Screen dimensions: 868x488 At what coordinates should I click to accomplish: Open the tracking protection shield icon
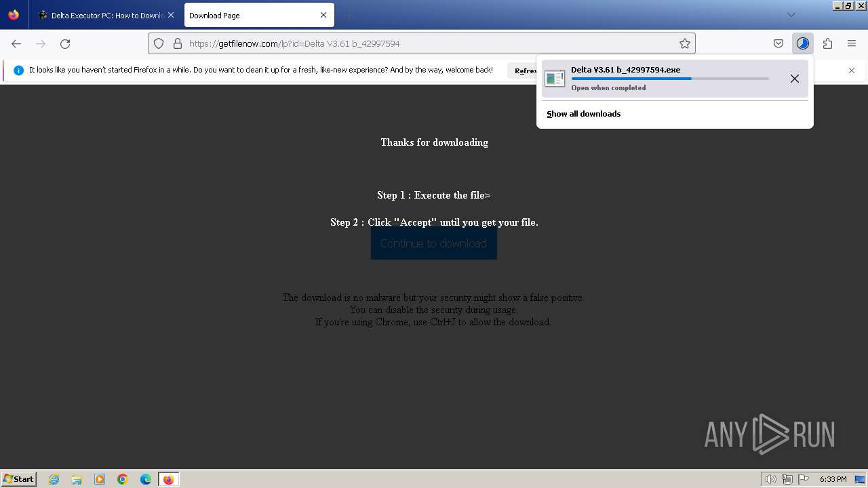pyautogui.click(x=159, y=43)
